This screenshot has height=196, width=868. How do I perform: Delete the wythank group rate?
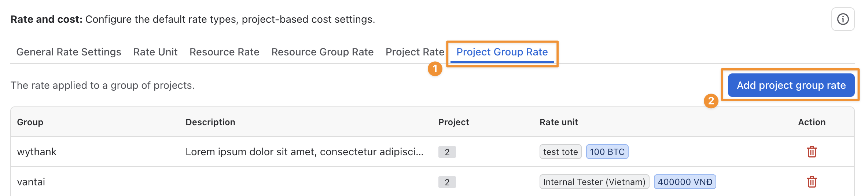(812, 152)
